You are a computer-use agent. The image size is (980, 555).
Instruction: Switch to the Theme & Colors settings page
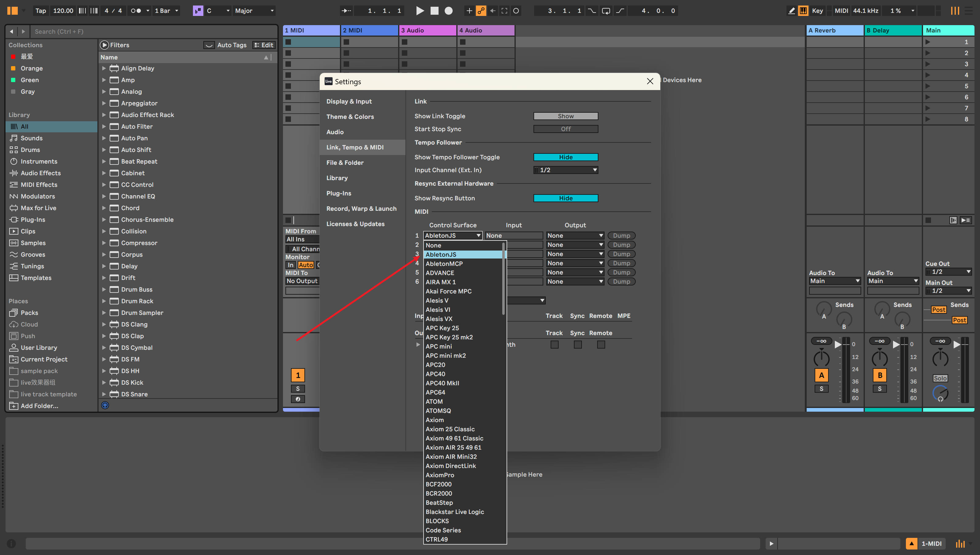[350, 117]
